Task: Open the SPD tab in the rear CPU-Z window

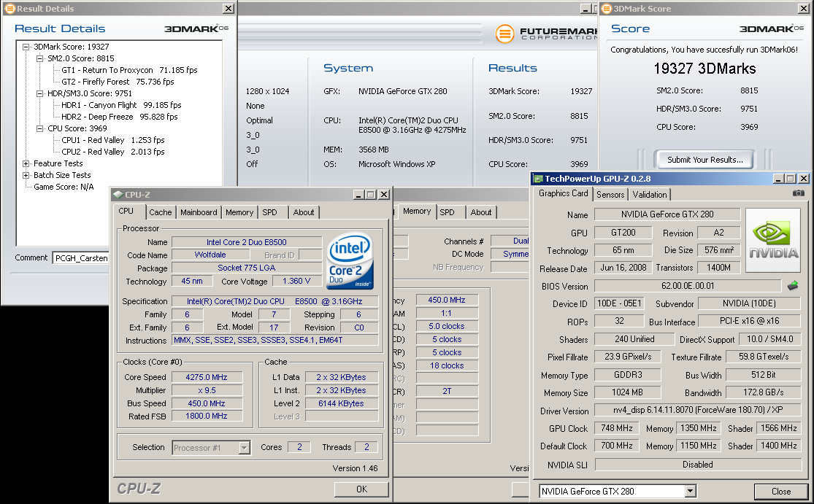Action: [447, 212]
